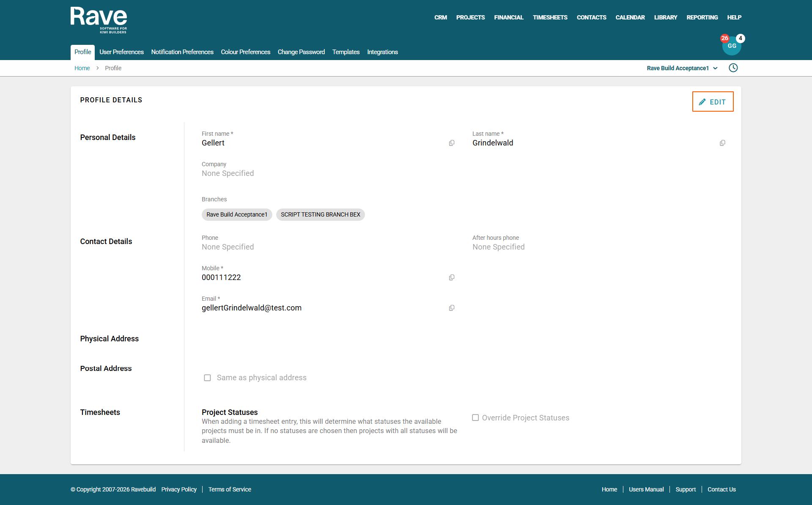Enable Override Project Statuses checkbox
Screen dimensions: 812x505
pos(475,418)
